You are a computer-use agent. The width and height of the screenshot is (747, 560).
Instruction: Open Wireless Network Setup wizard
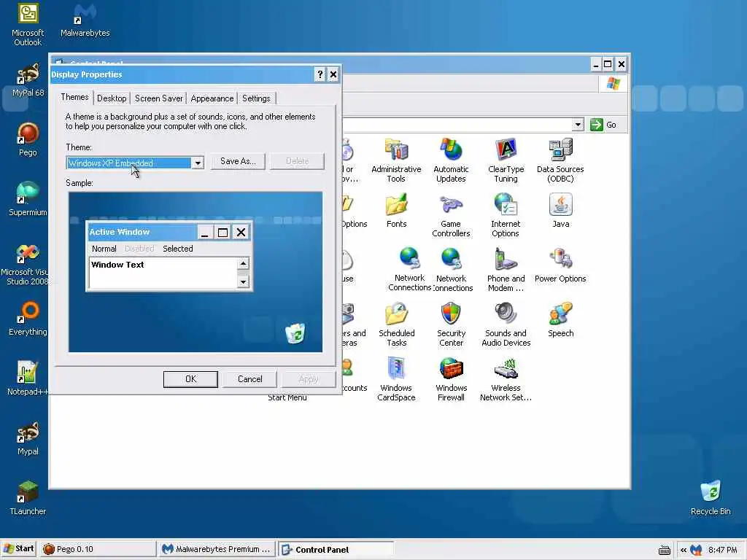point(506,379)
